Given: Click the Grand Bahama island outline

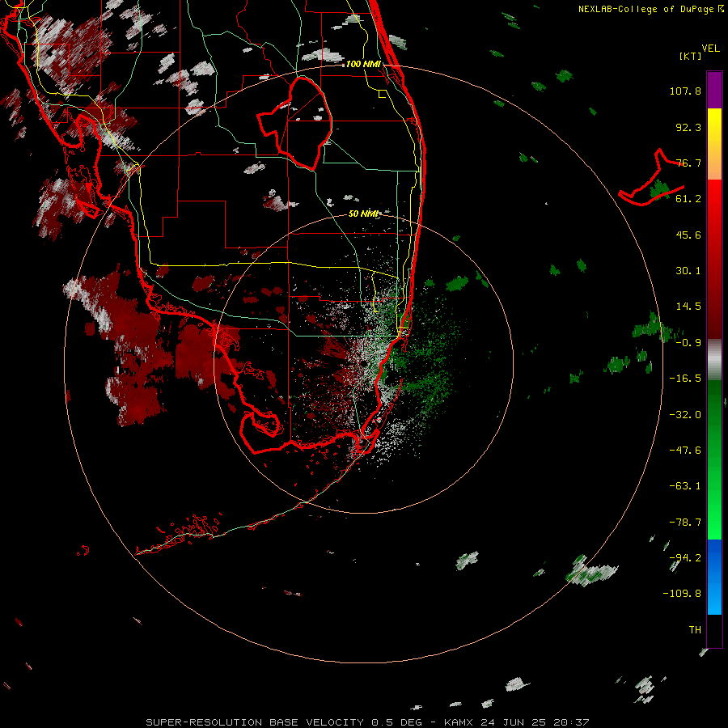Looking at the screenshot, I should (652, 179).
